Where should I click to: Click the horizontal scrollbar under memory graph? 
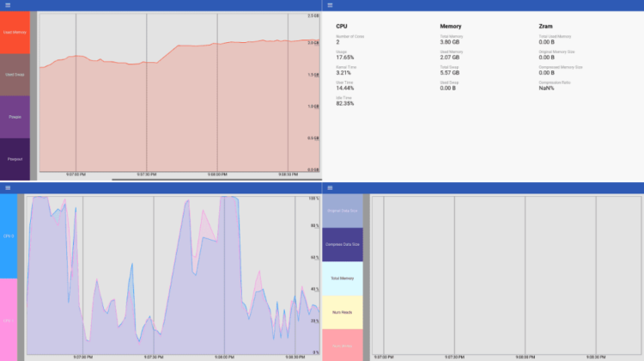coord(206,180)
